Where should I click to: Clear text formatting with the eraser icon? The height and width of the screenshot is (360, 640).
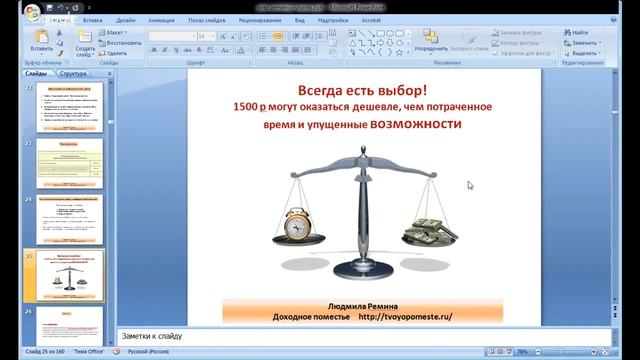click(246, 37)
